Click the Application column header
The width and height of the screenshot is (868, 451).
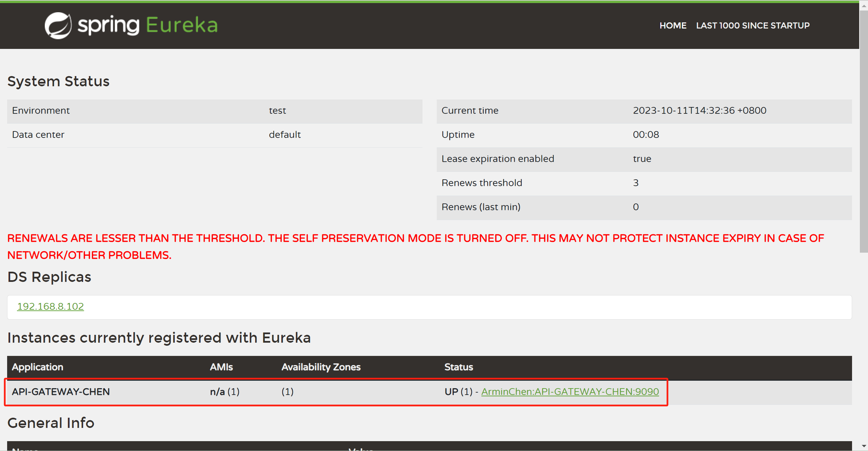tap(38, 367)
